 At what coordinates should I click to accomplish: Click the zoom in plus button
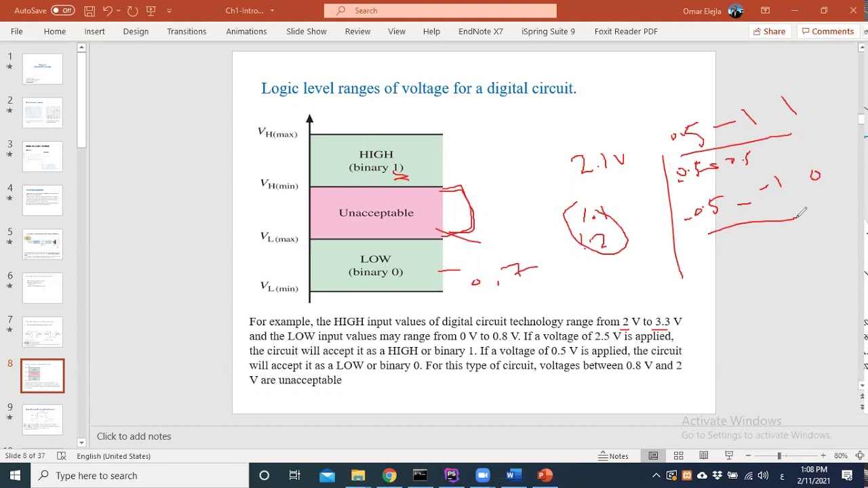coord(823,456)
